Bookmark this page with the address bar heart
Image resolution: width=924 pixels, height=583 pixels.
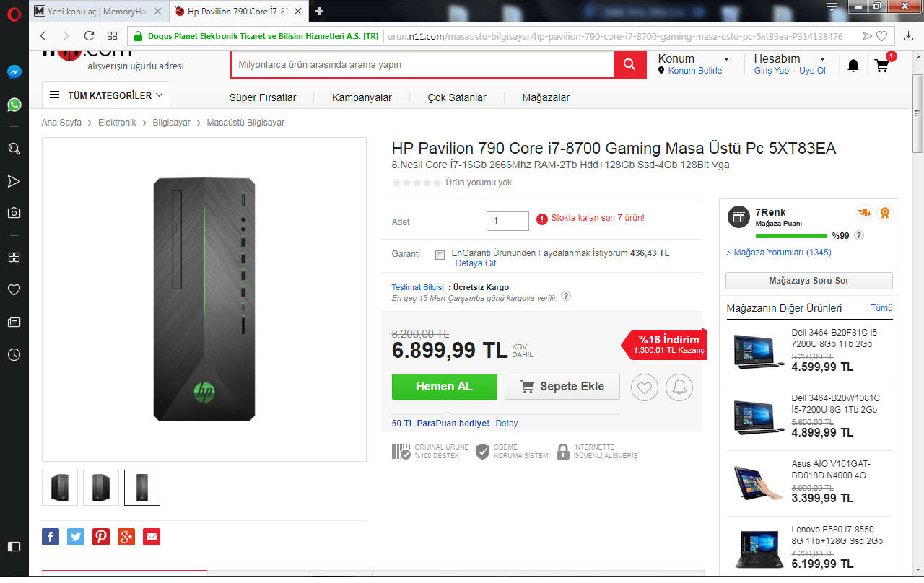[882, 36]
